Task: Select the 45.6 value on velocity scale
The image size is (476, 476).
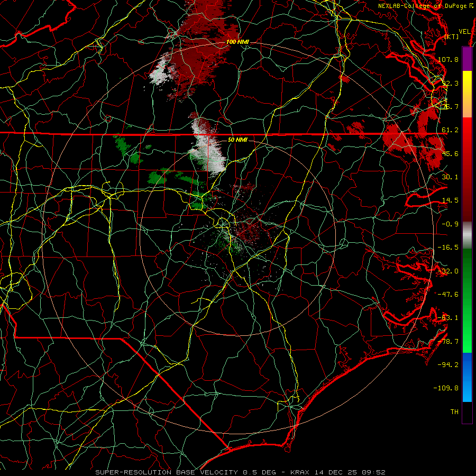Action: [450, 153]
